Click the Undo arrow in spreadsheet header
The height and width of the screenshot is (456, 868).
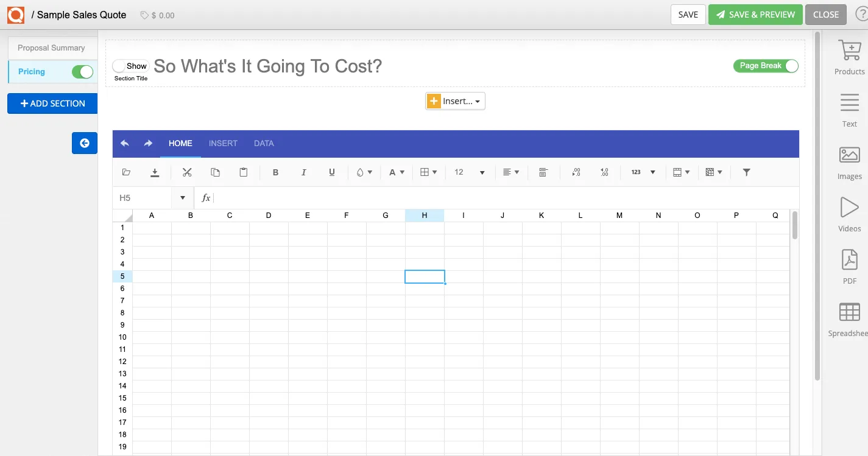click(x=124, y=142)
